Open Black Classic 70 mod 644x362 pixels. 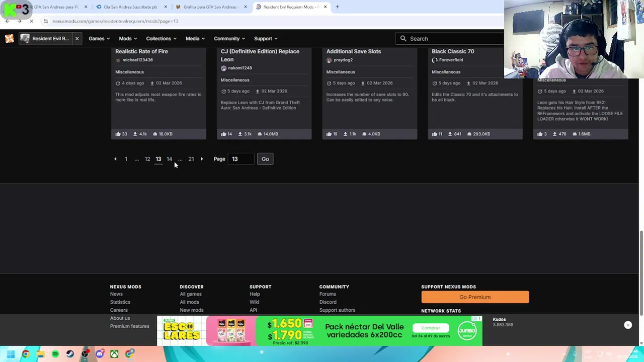click(452, 51)
